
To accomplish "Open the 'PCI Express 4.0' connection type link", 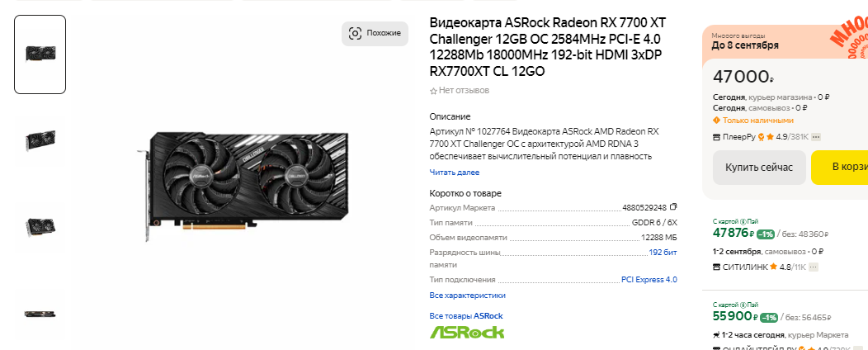I will pyautogui.click(x=649, y=280).
